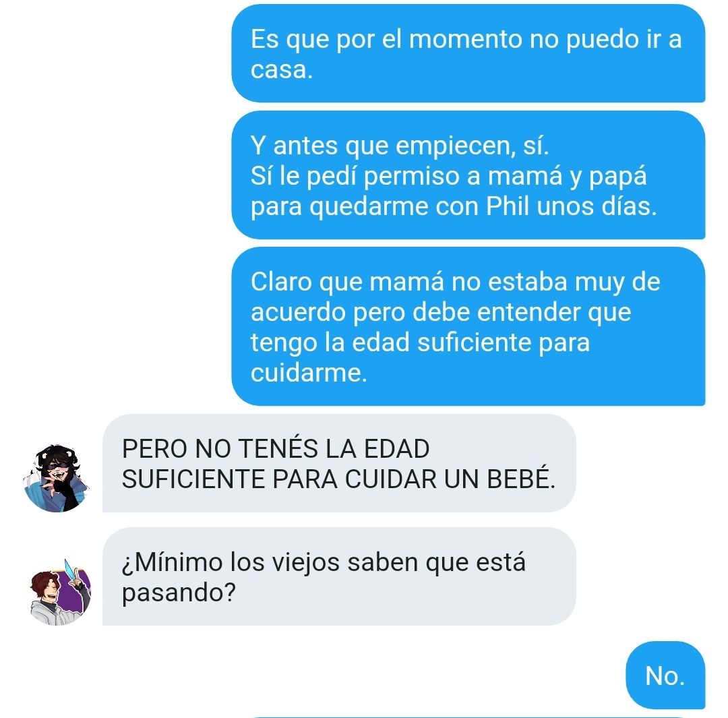Open the sunglasses-wearing black-haired character avatar
This screenshot has height=718, width=728.
(x=57, y=479)
